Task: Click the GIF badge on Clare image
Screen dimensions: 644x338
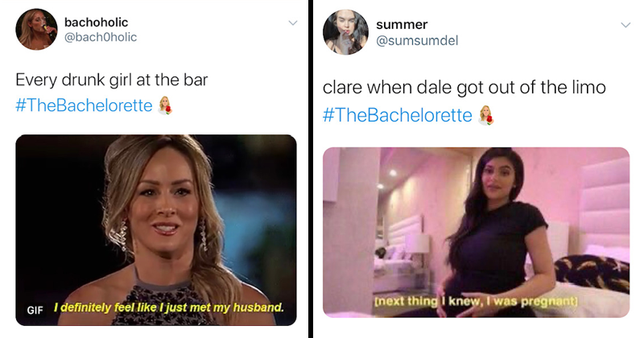Action: [x=35, y=310]
